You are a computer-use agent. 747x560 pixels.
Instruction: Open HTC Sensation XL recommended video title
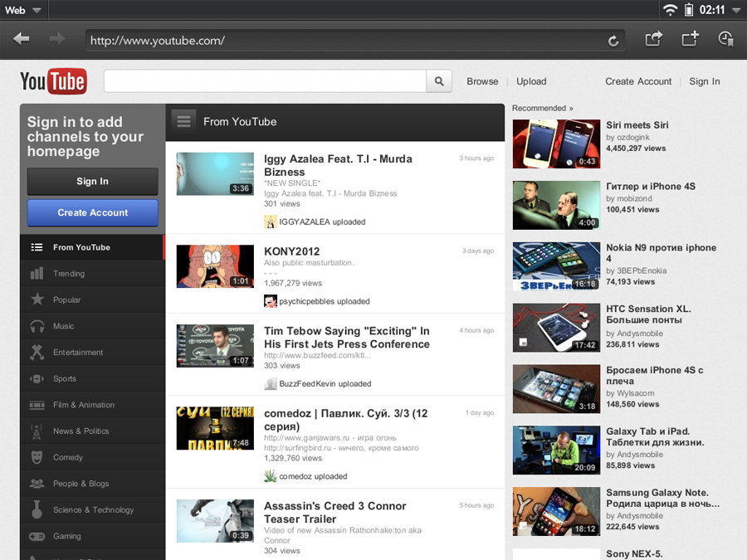point(648,314)
